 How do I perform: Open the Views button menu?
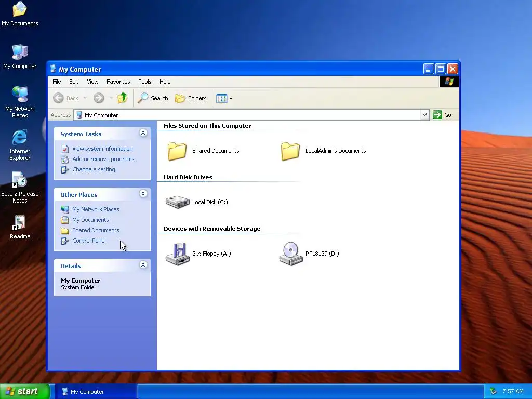pyautogui.click(x=224, y=98)
